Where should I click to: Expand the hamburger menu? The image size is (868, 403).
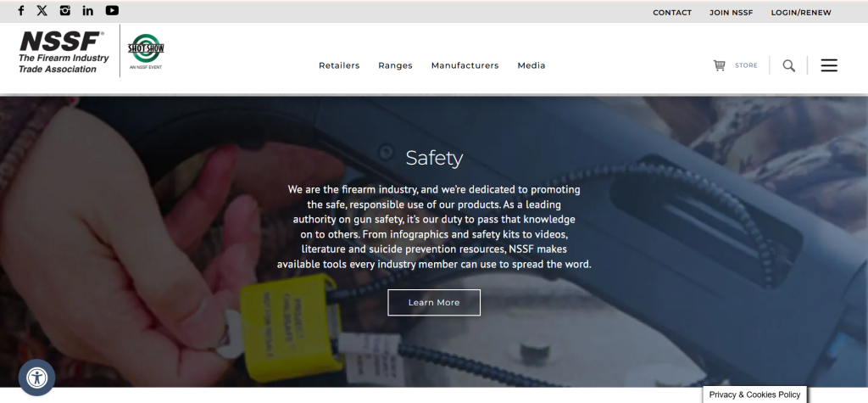click(829, 65)
